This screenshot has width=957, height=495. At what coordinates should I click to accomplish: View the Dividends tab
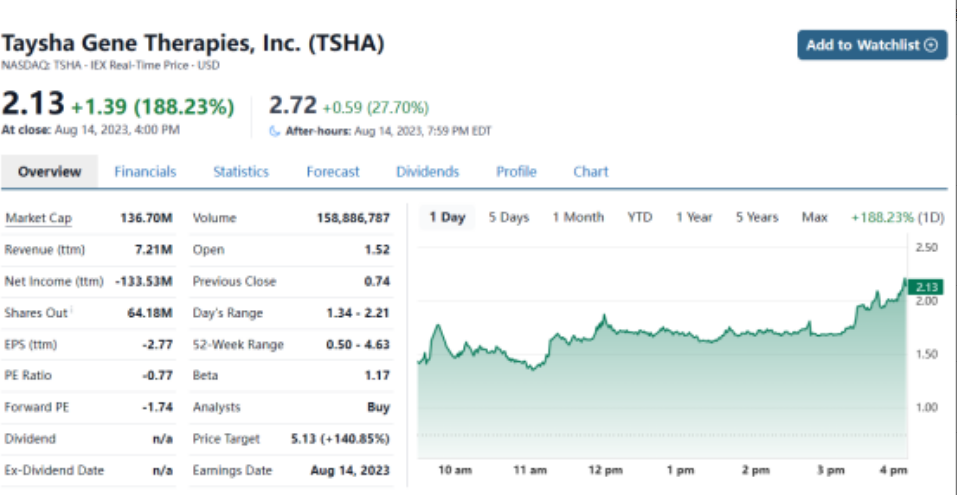427,172
